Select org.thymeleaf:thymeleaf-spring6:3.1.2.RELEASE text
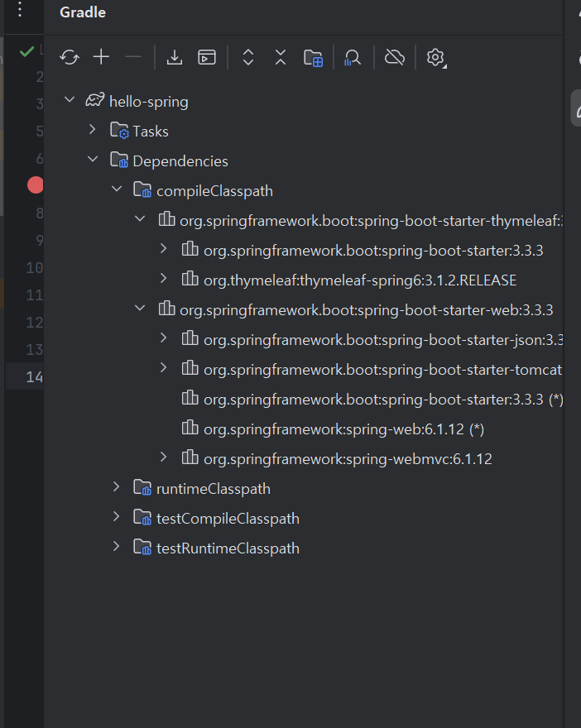This screenshot has height=728, width=581. (360, 280)
